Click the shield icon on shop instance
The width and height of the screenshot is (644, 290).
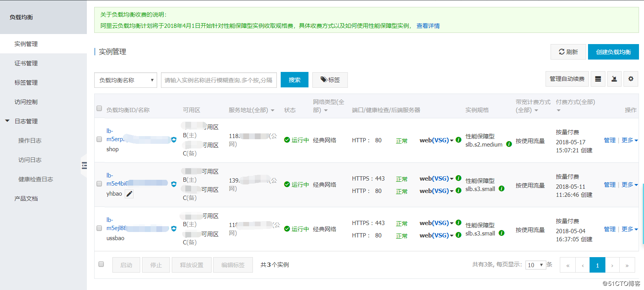pyautogui.click(x=174, y=140)
